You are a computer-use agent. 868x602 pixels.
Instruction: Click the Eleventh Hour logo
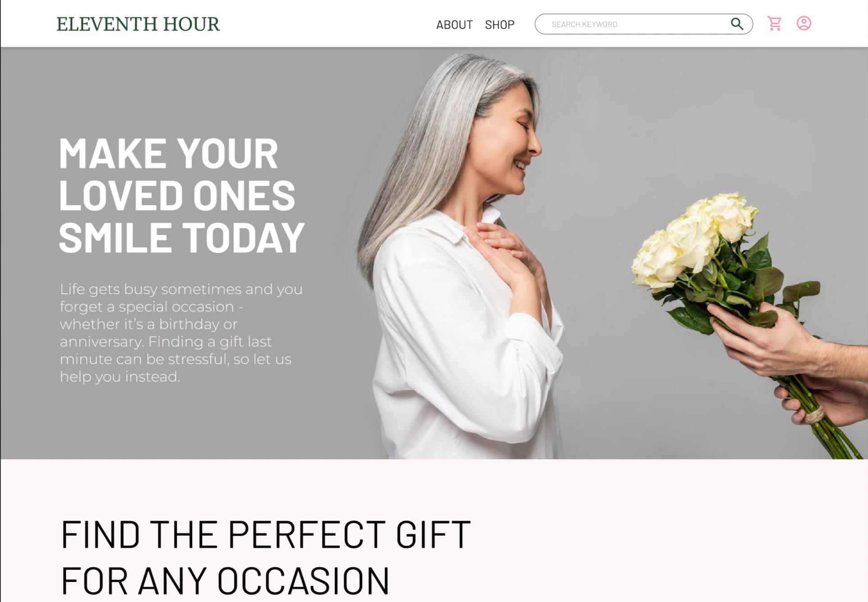(138, 24)
